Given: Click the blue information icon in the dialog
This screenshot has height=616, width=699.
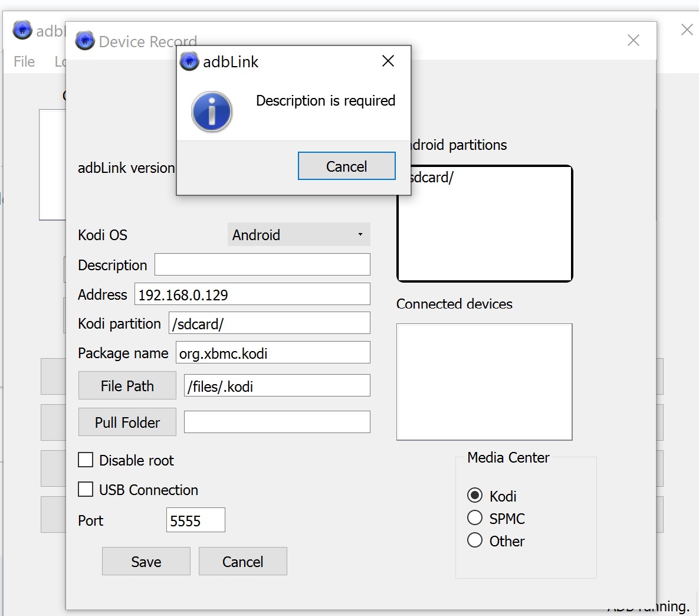Looking at the screenshot, I should pyautogui.click(x=212, y=112).
